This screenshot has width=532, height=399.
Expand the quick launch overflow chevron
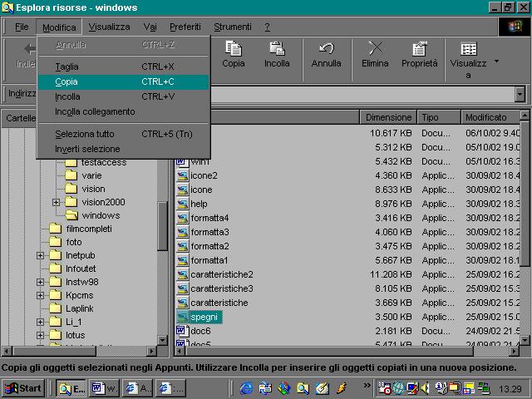pyautogui.click(x=367, y=385)
